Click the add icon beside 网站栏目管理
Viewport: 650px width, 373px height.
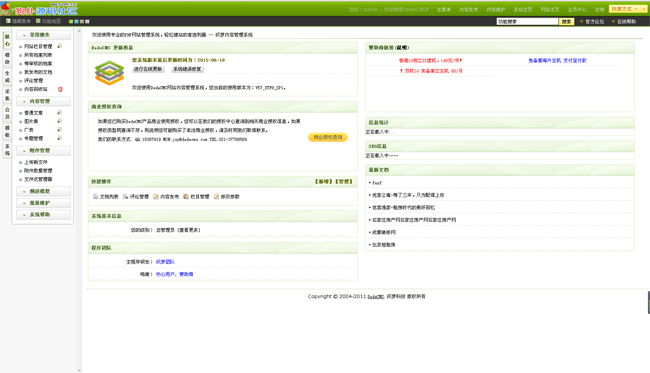pyautogui.click(x=59, y=46)
